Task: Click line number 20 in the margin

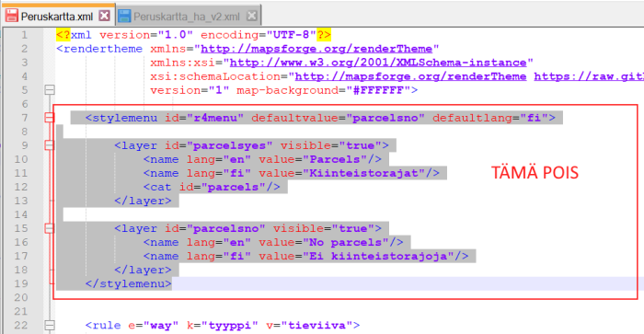Action: click(x=21, y=297)
